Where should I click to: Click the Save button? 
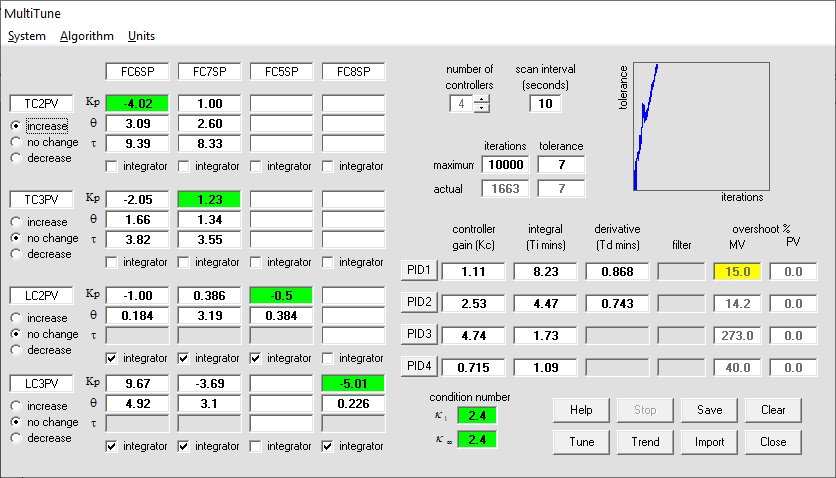tap(709, 410)
